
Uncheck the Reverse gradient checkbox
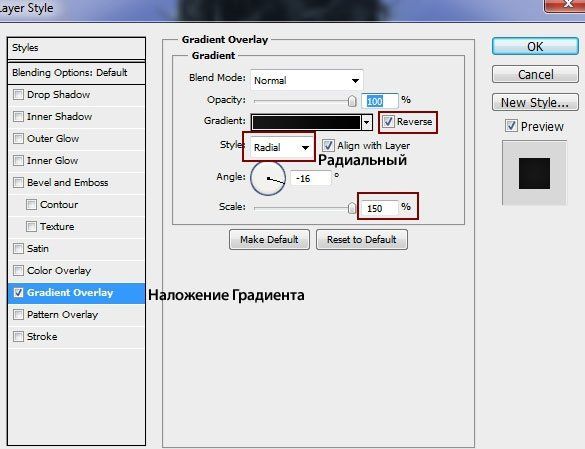(x=388, y=122)
